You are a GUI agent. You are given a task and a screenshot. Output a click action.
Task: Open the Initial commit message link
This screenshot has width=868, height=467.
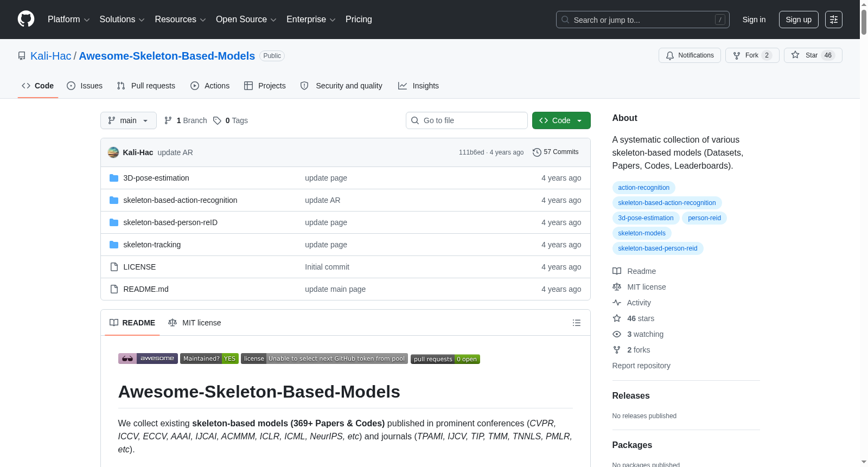tap(327, 267)
